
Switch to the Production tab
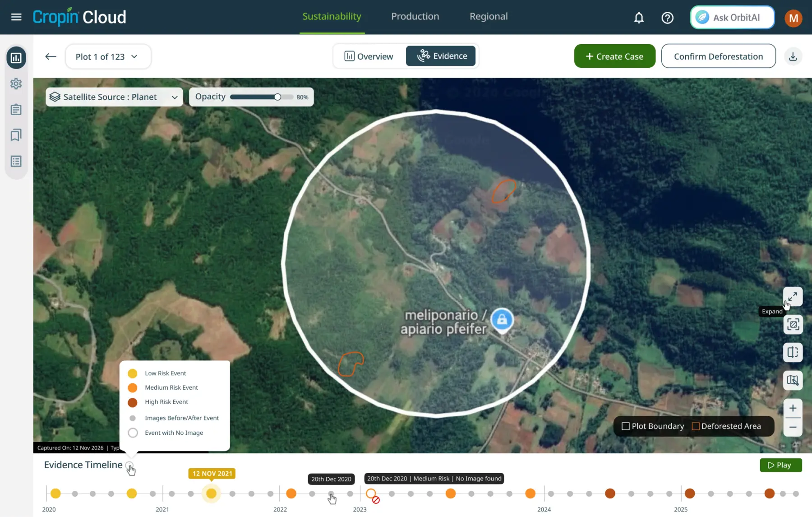pyautogui.click(x=415, y=17)
